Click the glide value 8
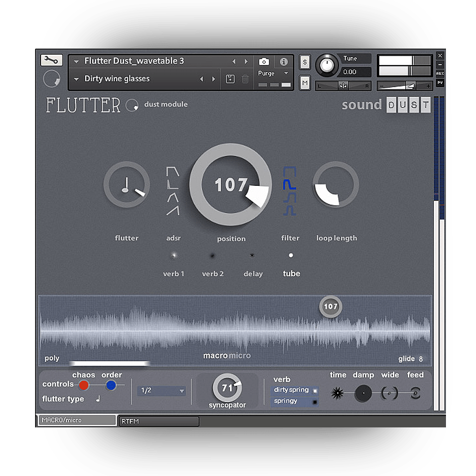This screenshot has height=476, width=476. coord(421,359)
